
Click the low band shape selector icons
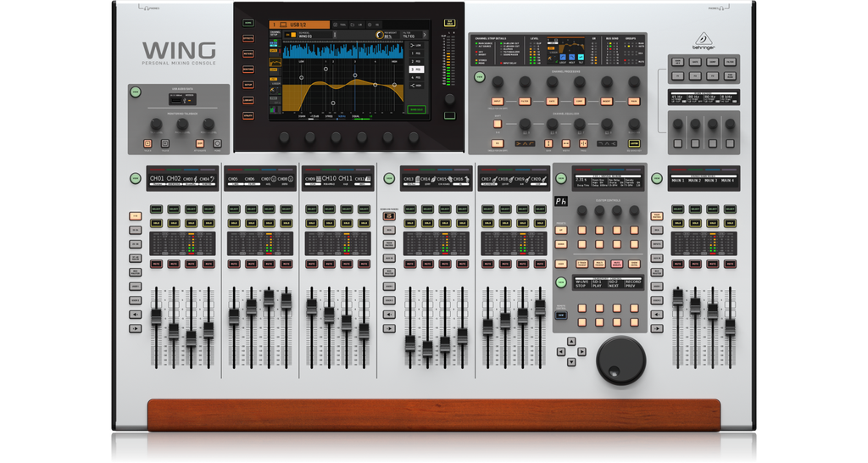[x=525, y=143]
